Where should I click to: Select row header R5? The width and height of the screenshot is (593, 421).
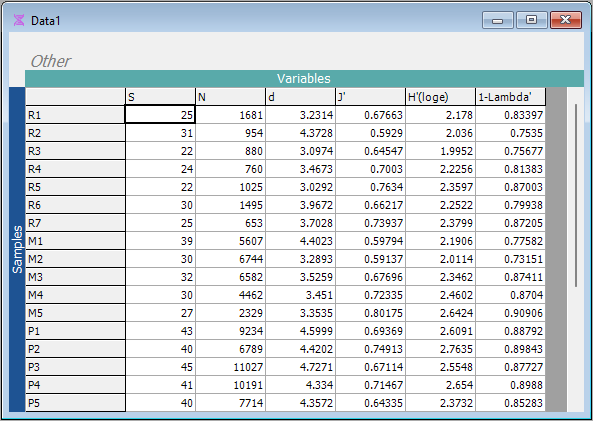click(75, 187)
